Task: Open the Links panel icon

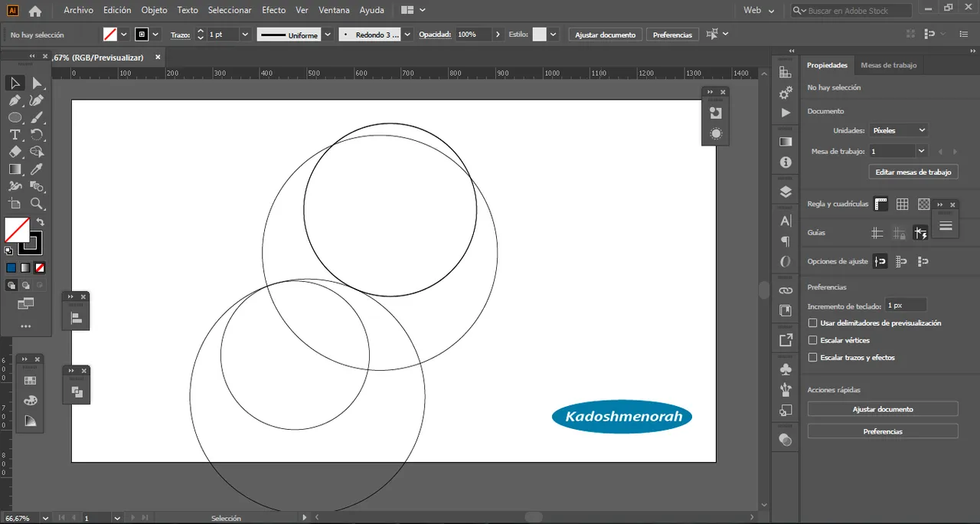Action: tap(786, 290)
